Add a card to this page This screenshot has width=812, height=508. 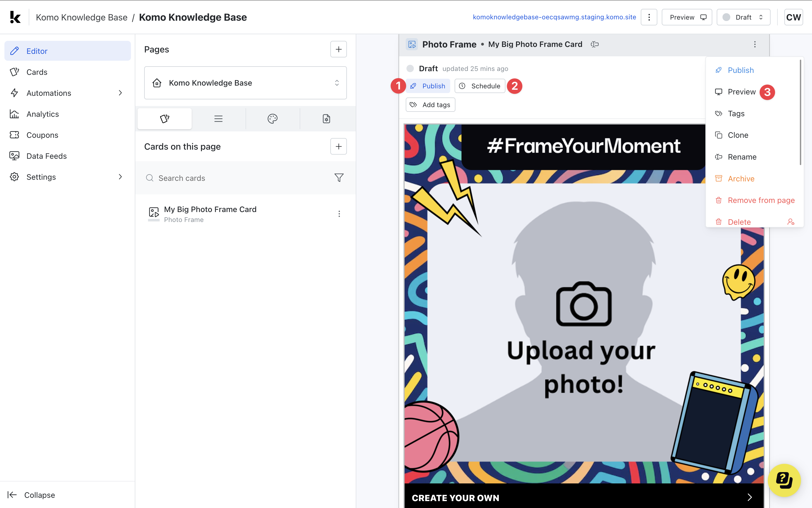338,147
